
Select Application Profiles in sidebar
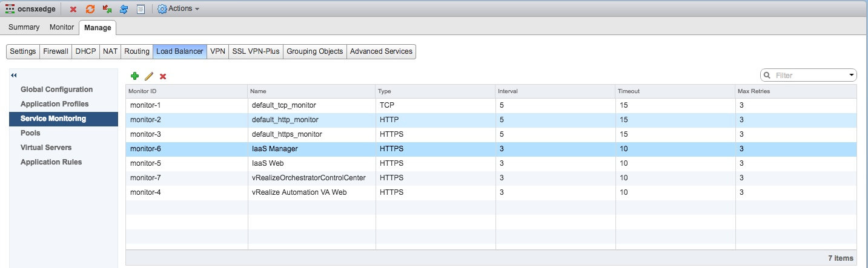pos(55,104)
